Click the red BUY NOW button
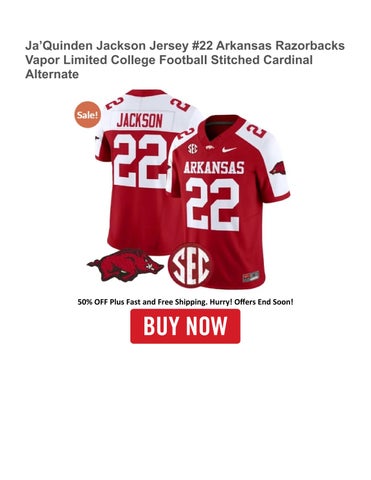 click(x=185, y=326)
